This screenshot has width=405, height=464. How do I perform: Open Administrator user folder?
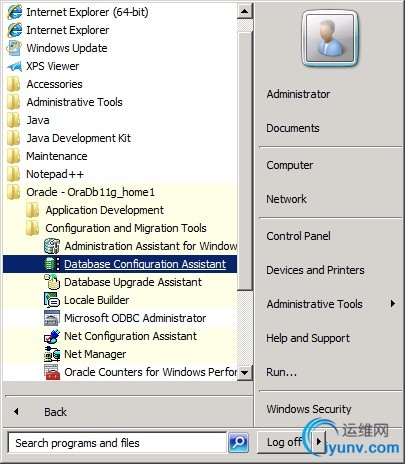click(x=298, y=94)
